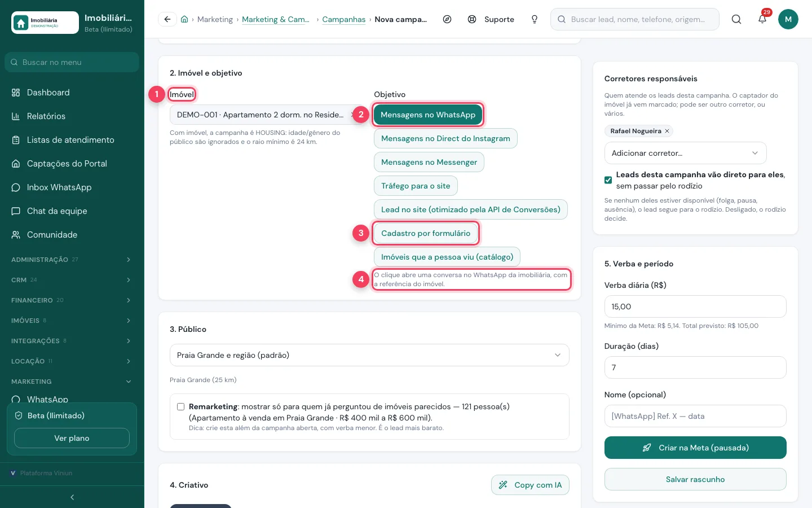Viewport: 812px width, 508px height.
Task: Expand the CRM section
Action: pos(72,280)
